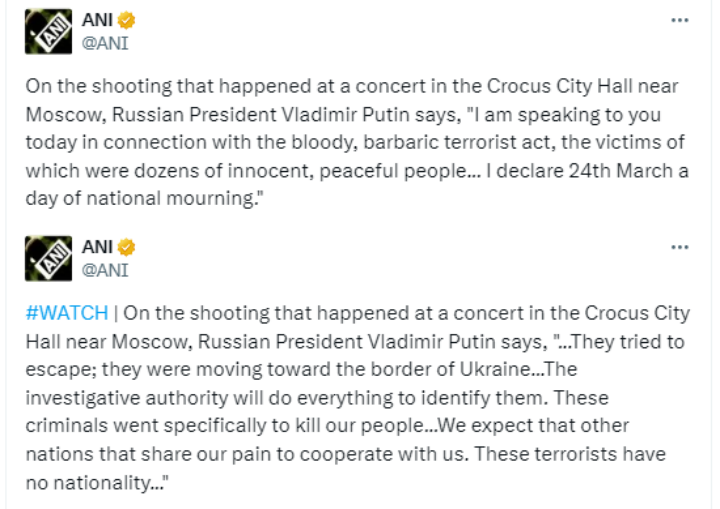Click the text "no nationality..." ending the second tweet

97,483
